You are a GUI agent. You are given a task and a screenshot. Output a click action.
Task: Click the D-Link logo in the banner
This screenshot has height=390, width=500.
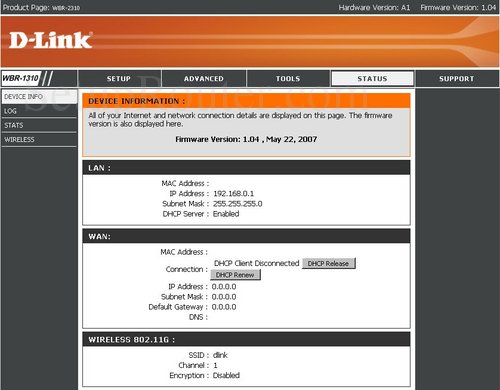[50, 40]
